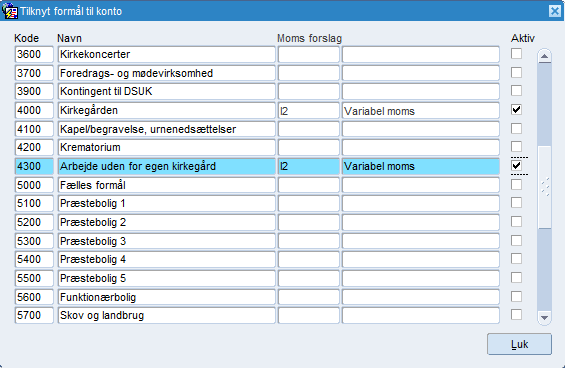Click the Navn field Foredrags- og mødevirksomhed
This screenshot has height=368, width=565.
point(166,73)
